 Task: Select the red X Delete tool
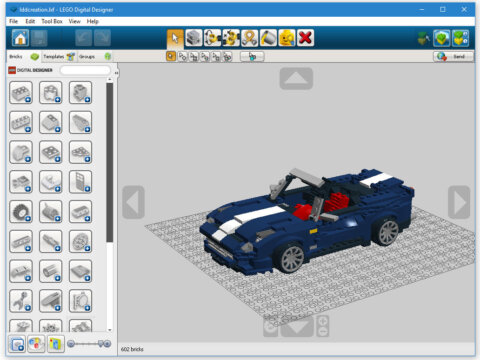[305, 38]
